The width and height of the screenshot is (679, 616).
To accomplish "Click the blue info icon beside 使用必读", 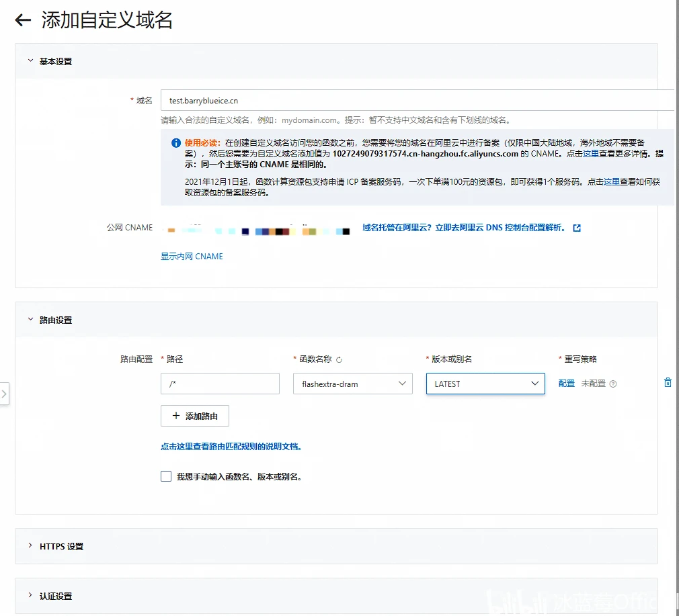I will [176, 143].
